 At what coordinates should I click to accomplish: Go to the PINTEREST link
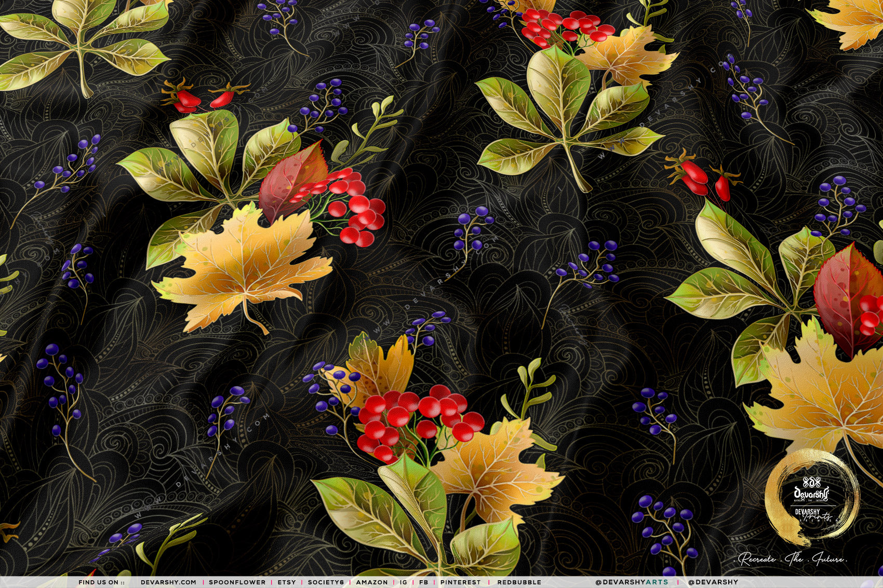tap(461, 582)
